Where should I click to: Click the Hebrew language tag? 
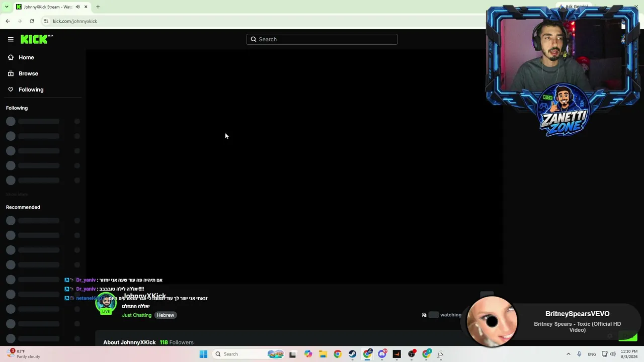165,315
